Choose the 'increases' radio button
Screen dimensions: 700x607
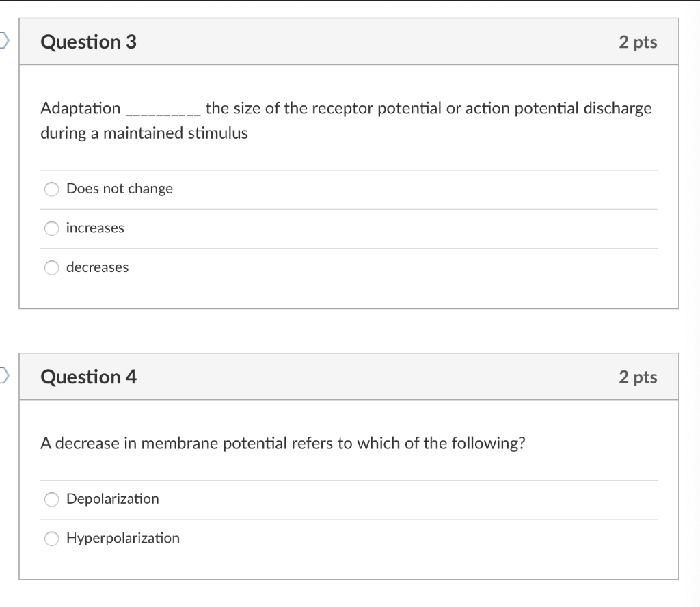[52, 228]
